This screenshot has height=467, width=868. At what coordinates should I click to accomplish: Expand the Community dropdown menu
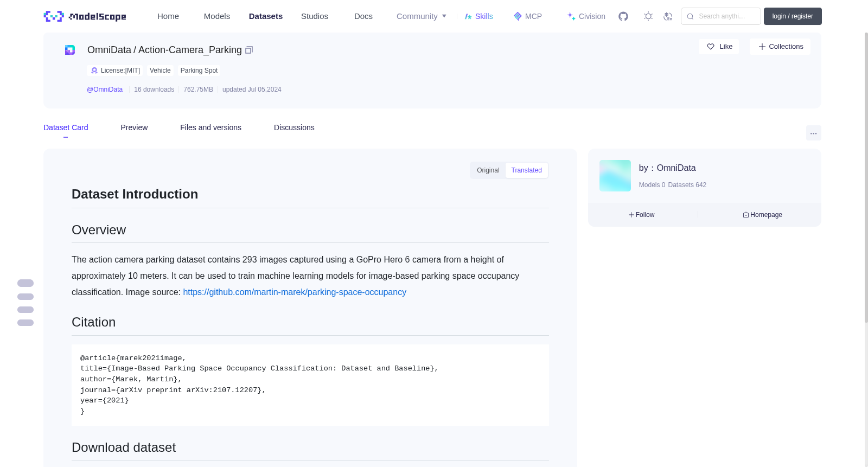click(x=422, y=16)
